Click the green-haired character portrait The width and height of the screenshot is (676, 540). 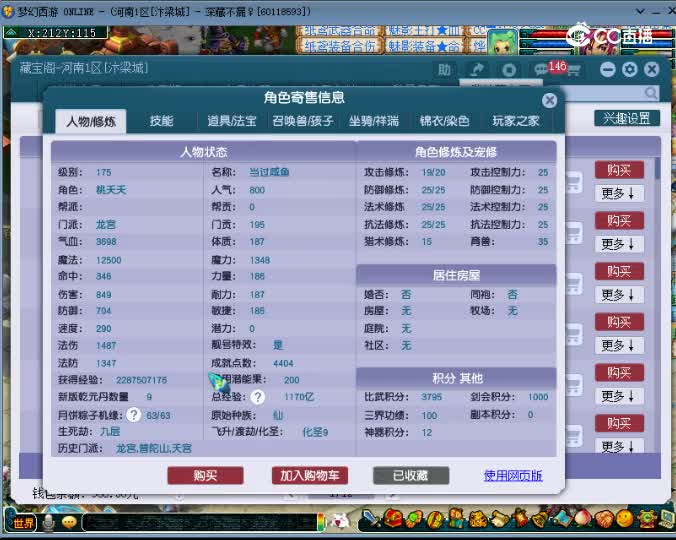[x=504, y=42]
